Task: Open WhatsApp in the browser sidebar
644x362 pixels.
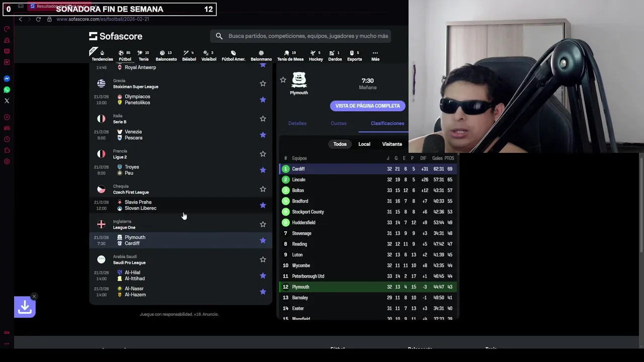Action: click(7, 90)
